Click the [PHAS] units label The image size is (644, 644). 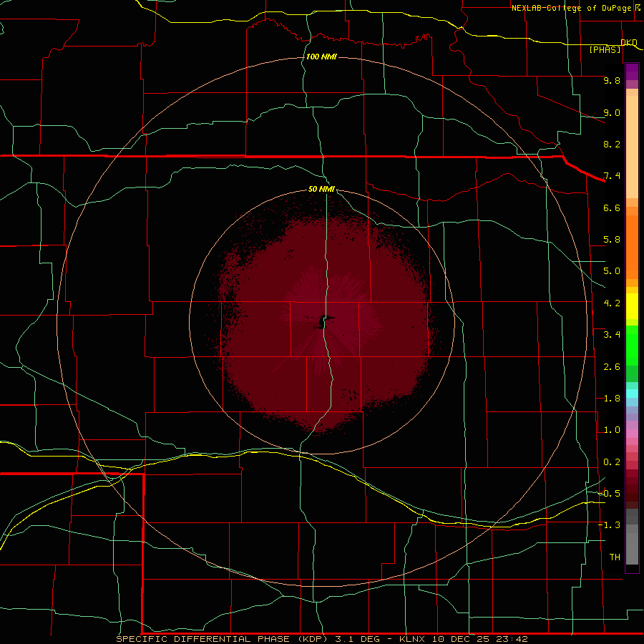[605, 49]
